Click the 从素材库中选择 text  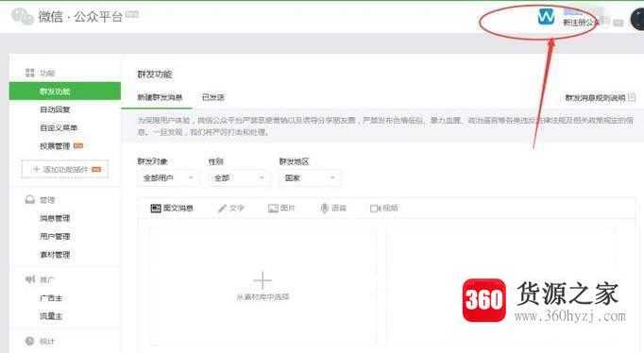point(263,296)
